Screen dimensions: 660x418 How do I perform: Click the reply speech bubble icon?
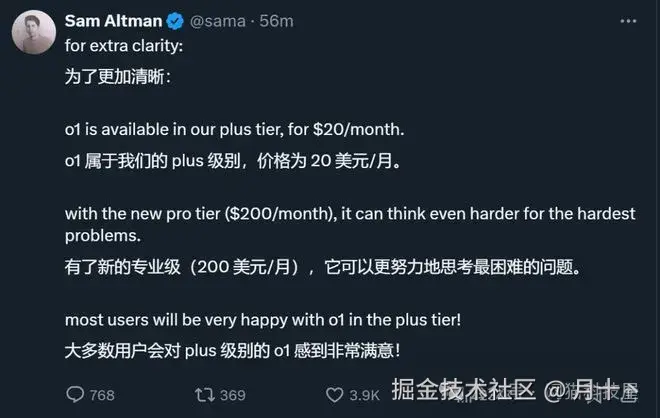(74, 395)
